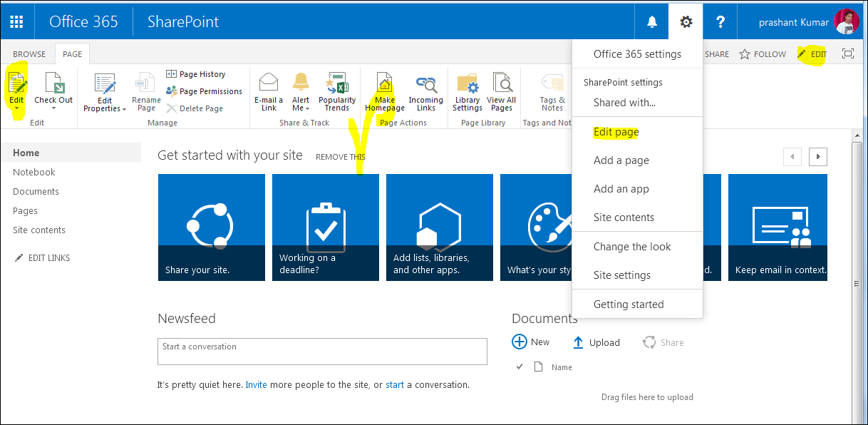
Task: Expand the Edit button dropdown arrow
Action: (16, 109)
